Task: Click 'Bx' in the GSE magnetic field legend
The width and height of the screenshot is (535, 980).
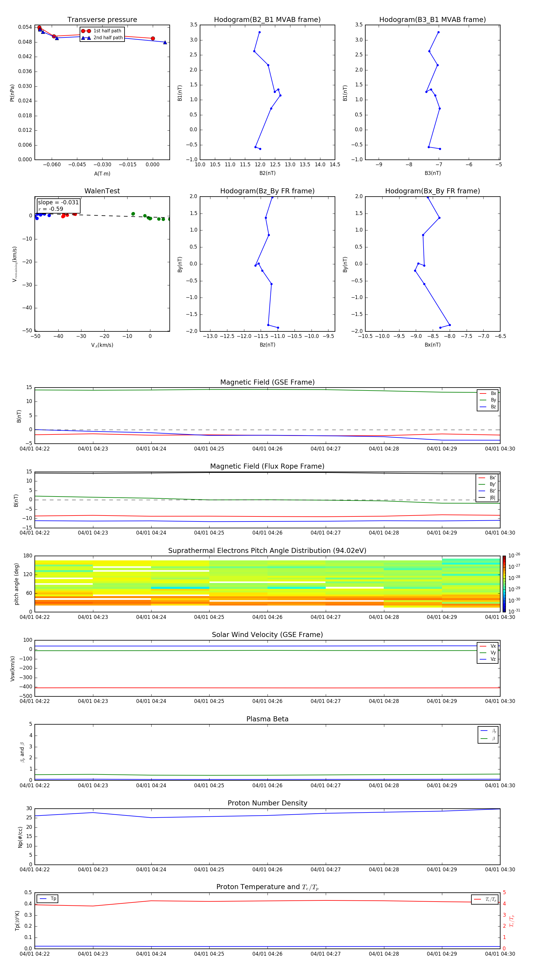Action: coord(488,393)
